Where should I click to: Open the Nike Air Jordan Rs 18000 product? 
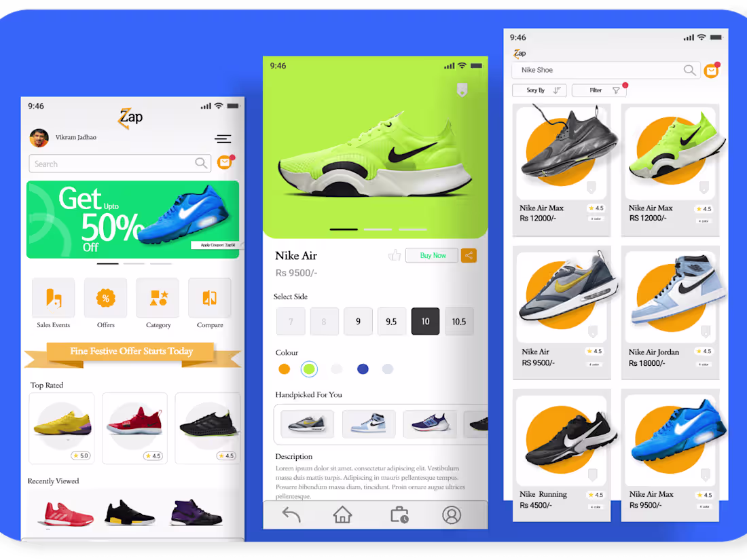[670, 312]
